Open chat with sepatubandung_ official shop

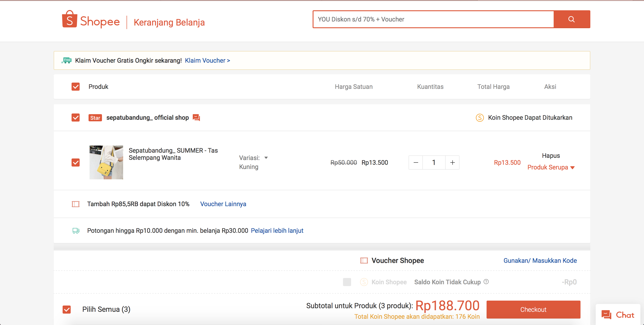point(196,118)
